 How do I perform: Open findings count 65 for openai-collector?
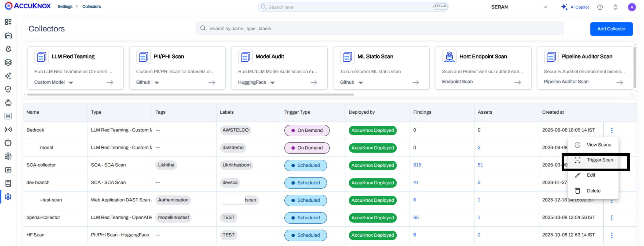coord(416,217)
